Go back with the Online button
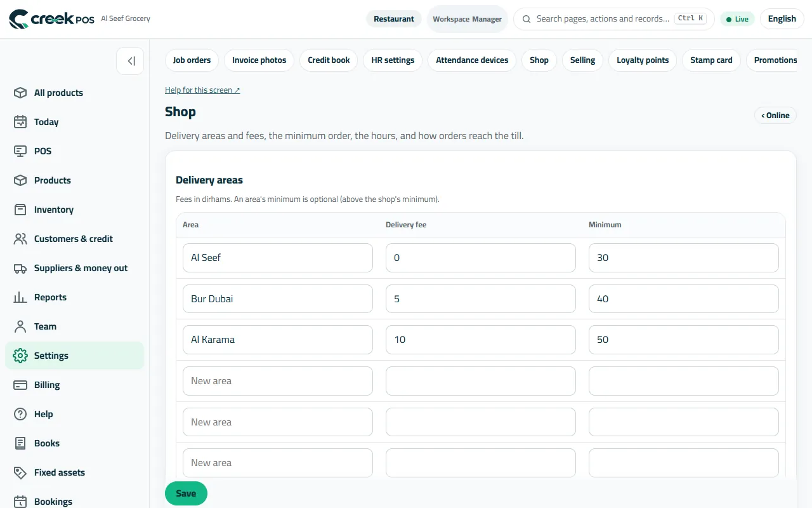Viewport: 812px width, 508px height. coord(775,116)
